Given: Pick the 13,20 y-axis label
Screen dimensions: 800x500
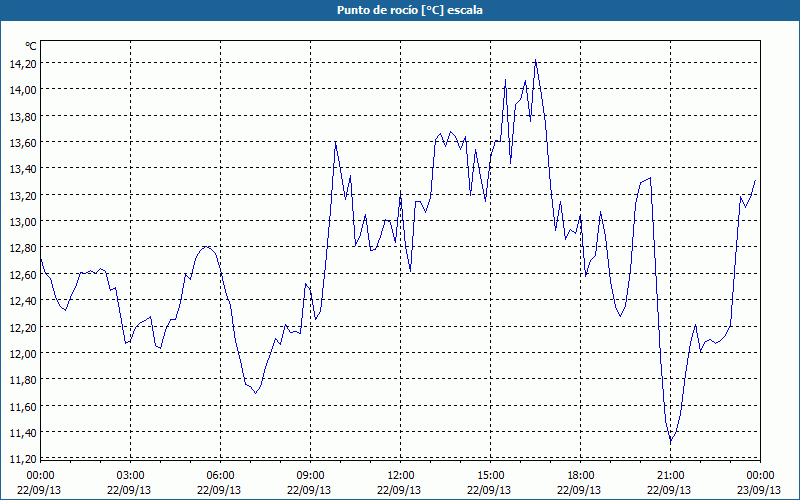Looking at the screenshot, I should click(22, 195).
